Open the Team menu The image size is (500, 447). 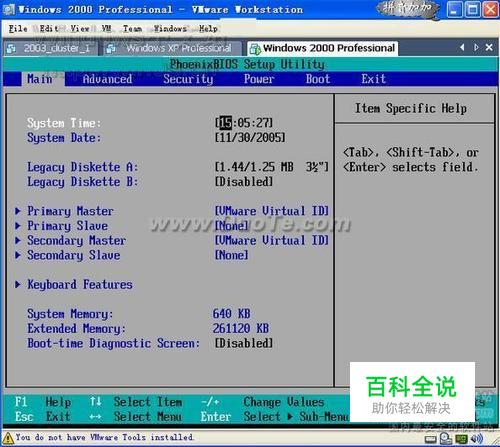point(132,29)
